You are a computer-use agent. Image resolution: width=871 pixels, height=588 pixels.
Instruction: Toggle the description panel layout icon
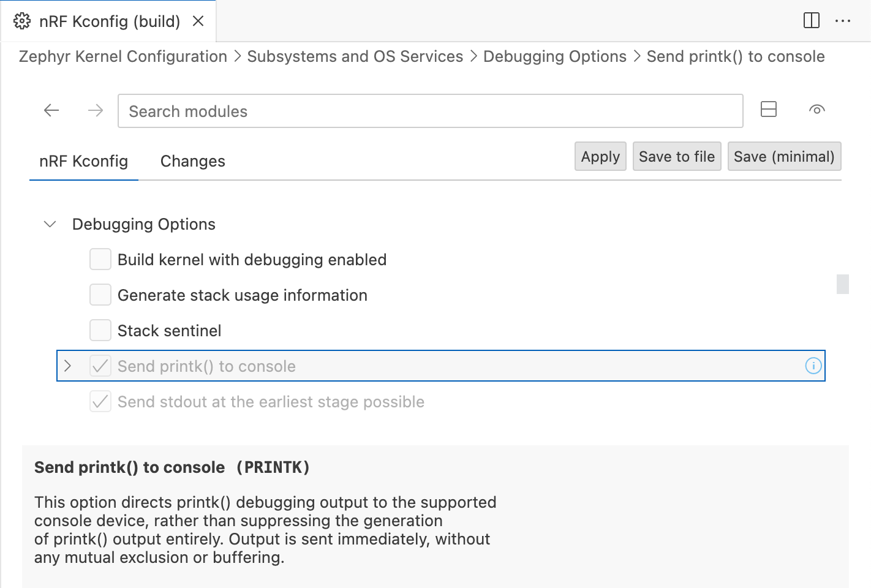tap(768, 109)
